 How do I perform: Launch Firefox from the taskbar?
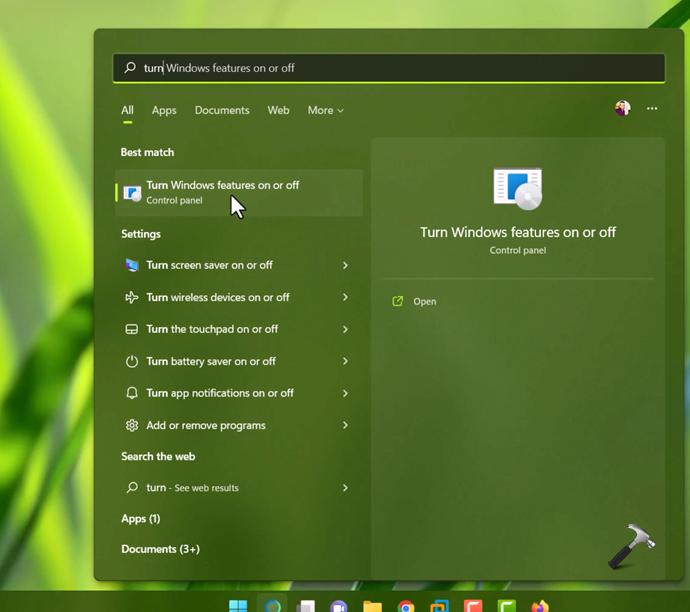[x=540, y=606]
